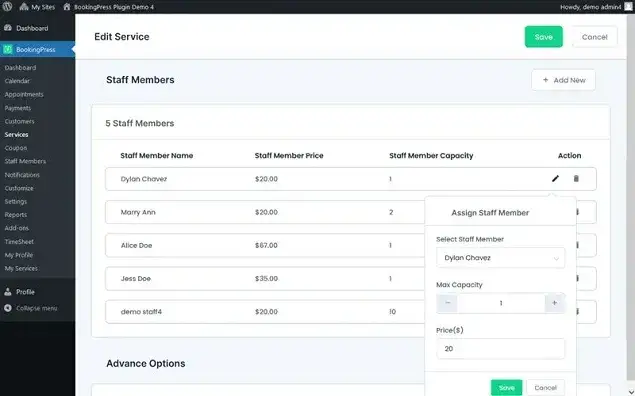Open the Services submenu
Image resolution: width=635 pixels, height=396 pixels.
point(16,134)
